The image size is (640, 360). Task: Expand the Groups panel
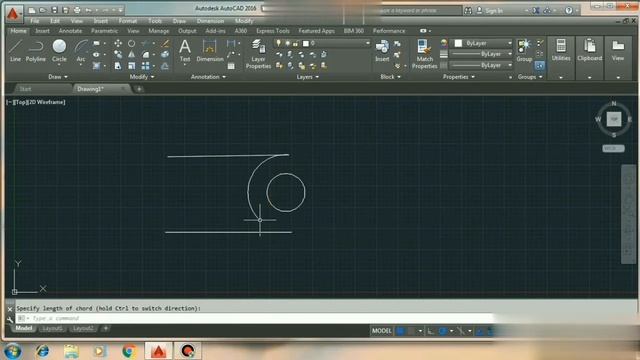pos(530,77)
